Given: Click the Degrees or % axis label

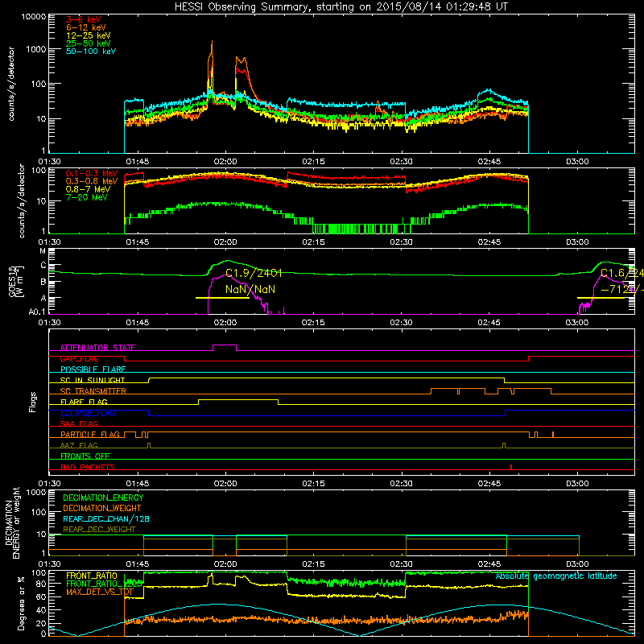Looking at the screenshot, I should click(x=21, y=603).
